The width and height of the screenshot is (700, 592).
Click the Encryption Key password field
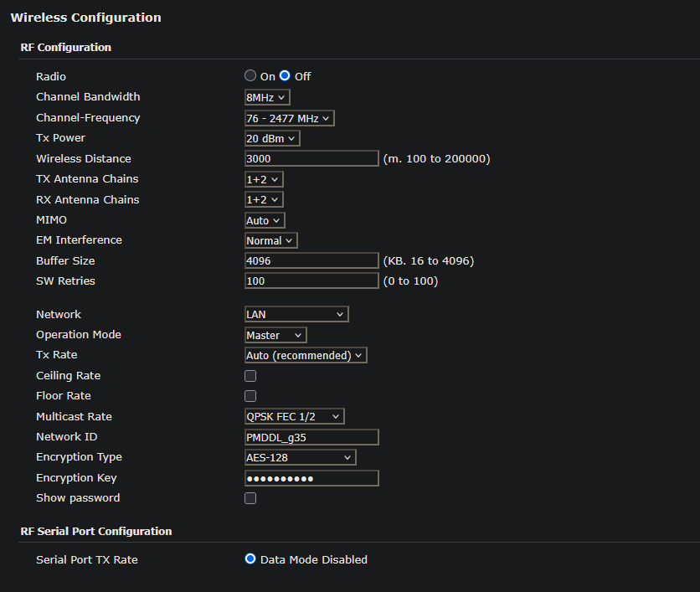[x=311, y=479]
